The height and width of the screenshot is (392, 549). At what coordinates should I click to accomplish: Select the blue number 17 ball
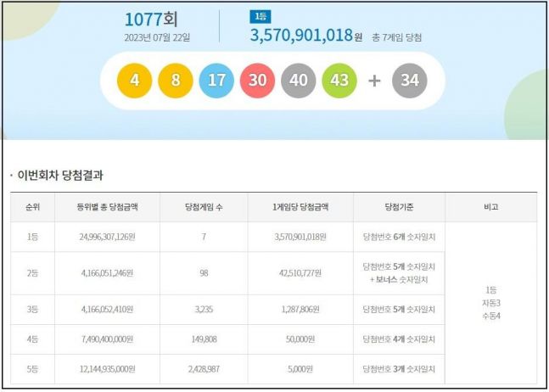216,81
